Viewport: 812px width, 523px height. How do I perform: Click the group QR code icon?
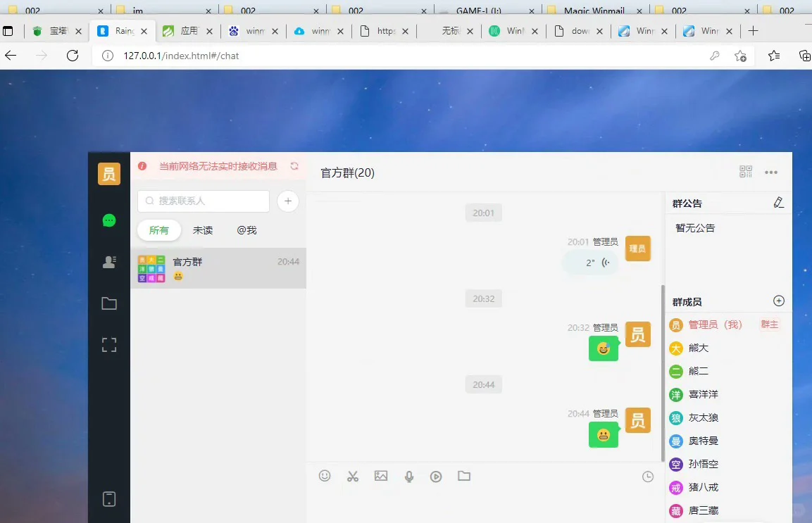tap(746, 171)
